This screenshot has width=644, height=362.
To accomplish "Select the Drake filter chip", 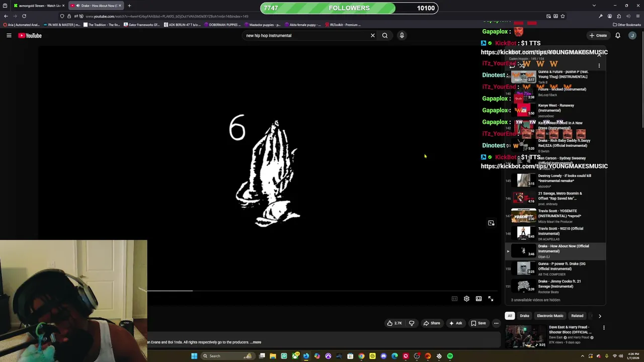I will (x=524, y=316).
